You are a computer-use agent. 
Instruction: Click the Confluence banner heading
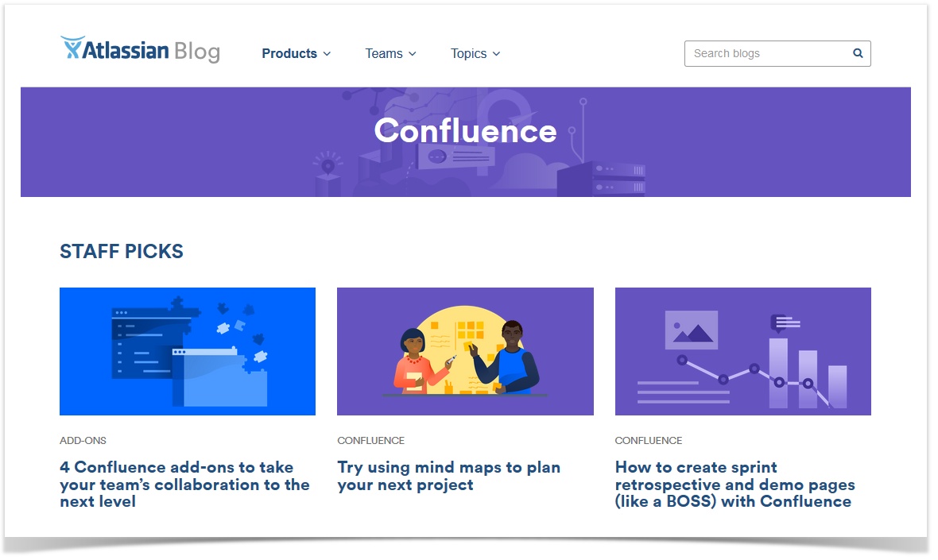pyautogui.click(x=465, y=130)
